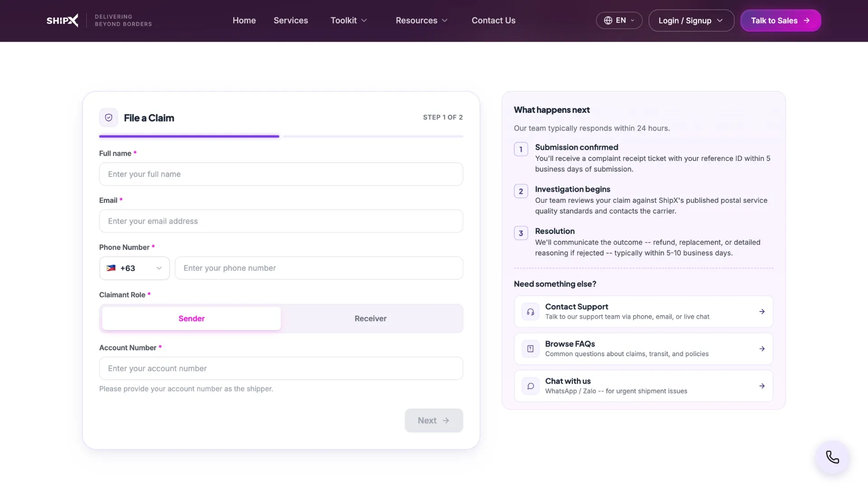Viewport: 868px width, 488px height.
Task: Go to the Services page
Action: 291,20
